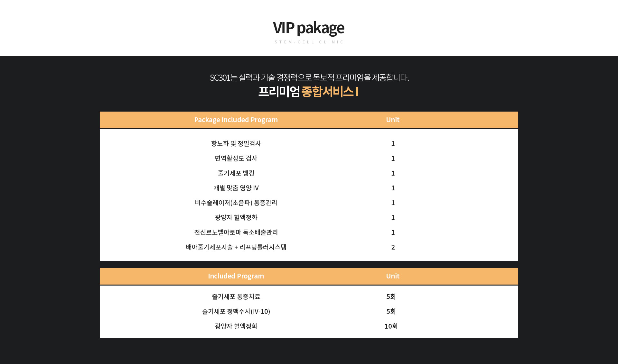Click 줄기세포 정맥주사(IV-10) item

coord(236,311)
